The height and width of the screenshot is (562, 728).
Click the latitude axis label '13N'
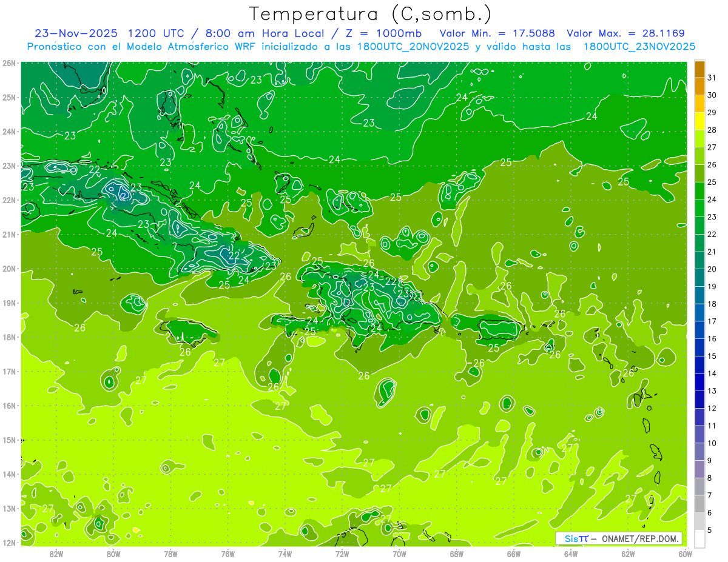pyautogui.click(x=9, y=508)
